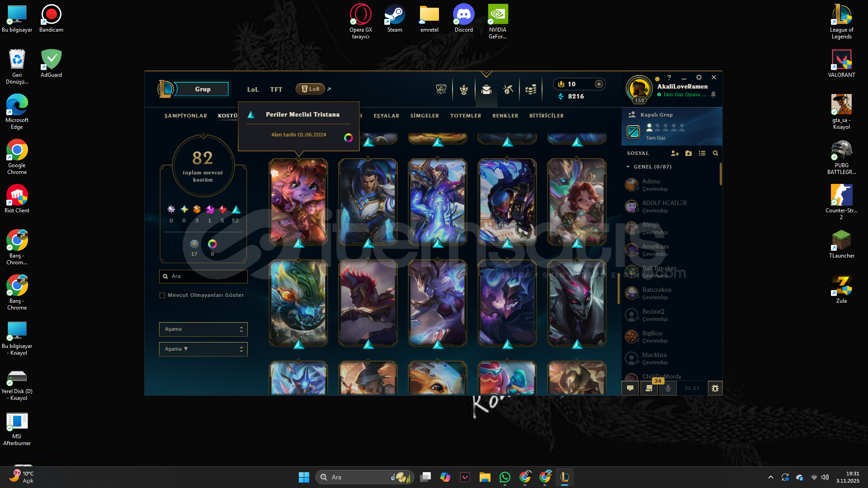Toggle friend list view options icon

pos(702,154)
